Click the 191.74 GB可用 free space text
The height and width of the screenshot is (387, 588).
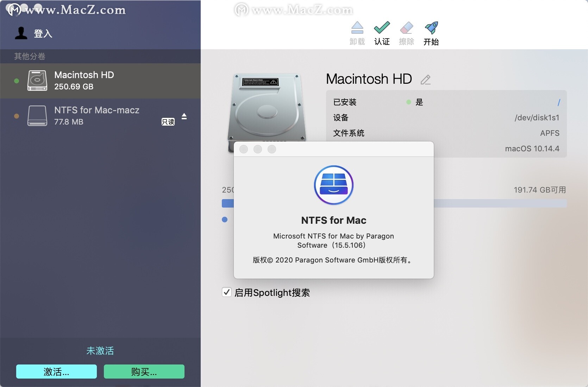point(540,190)
